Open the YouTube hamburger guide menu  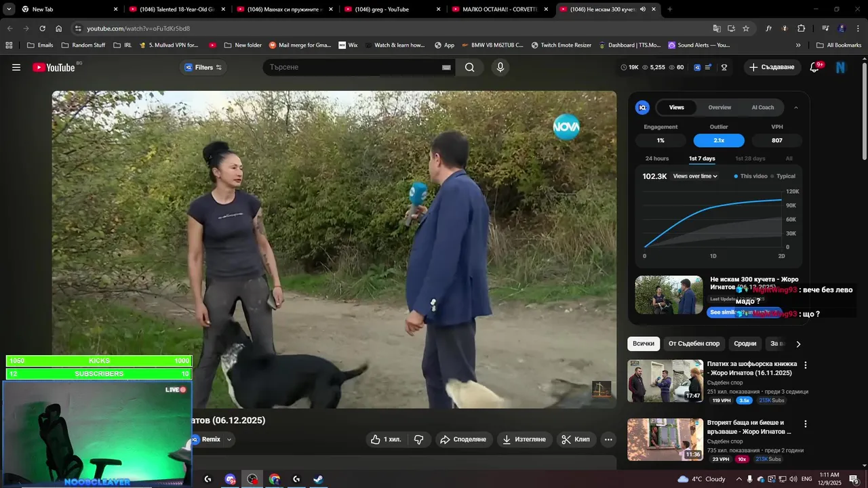pyautogui.click(x=16, y=67)
